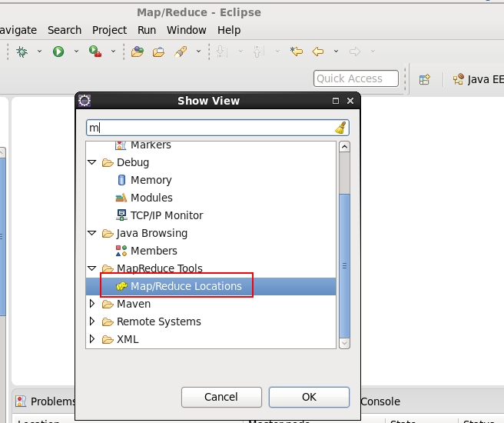
Task: Collapse the Debug folder
Action: [x=92, y=162]
